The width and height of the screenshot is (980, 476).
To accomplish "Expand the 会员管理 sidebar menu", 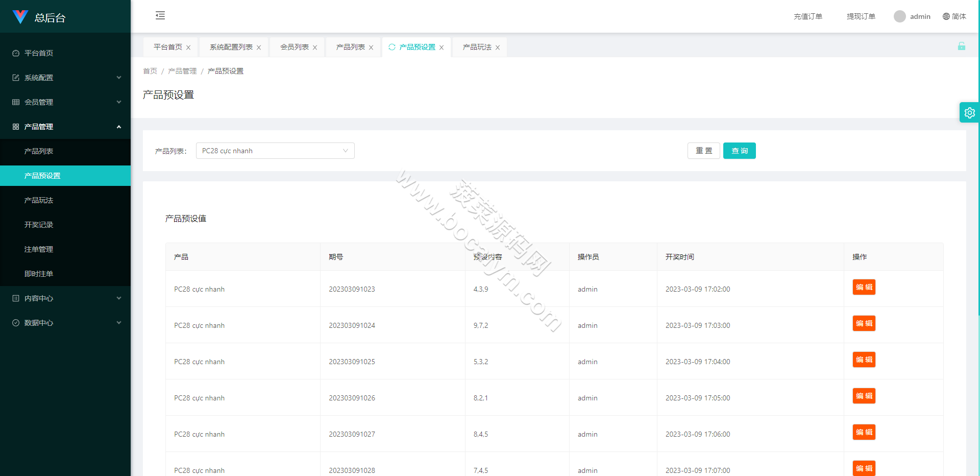I will click(65, 102).
